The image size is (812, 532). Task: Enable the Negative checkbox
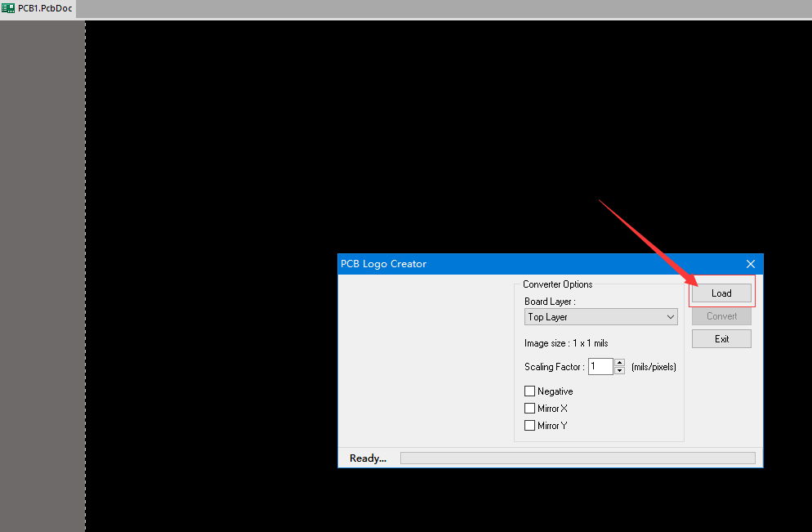coord(530,391)
